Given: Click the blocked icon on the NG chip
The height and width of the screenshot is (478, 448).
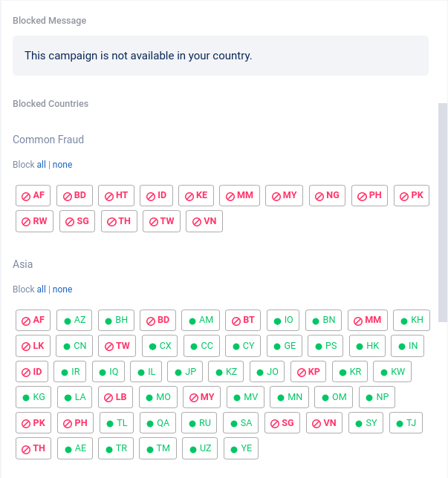Looking at the screenshot, I should pyautogui.click(x=319, y=196).
